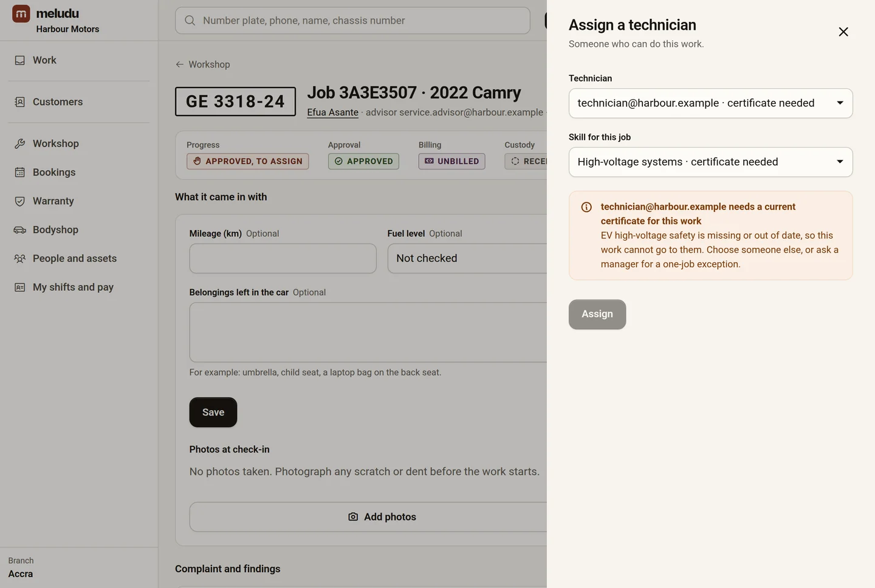The height and width of the screenshot is (588, 875).
Task: Click the Assign button
Action: [597, 315]
